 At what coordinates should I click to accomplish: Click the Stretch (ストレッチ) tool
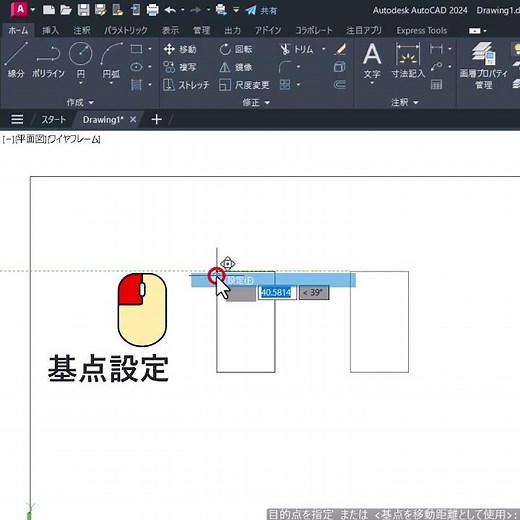click(186, 85)
